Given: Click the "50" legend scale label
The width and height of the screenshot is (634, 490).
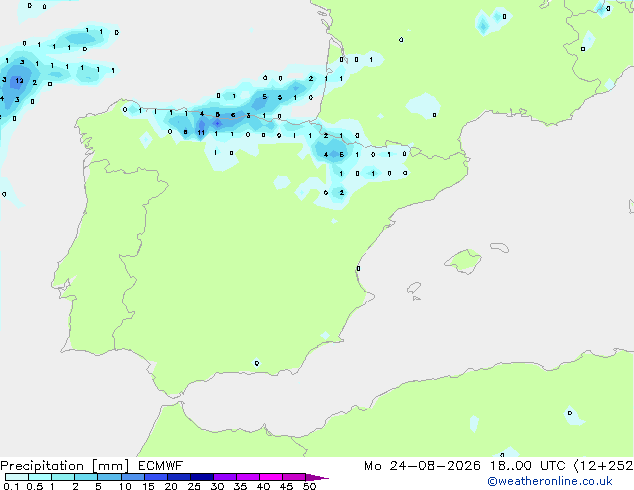Looking at the screenshot, I should coord(309,486).
